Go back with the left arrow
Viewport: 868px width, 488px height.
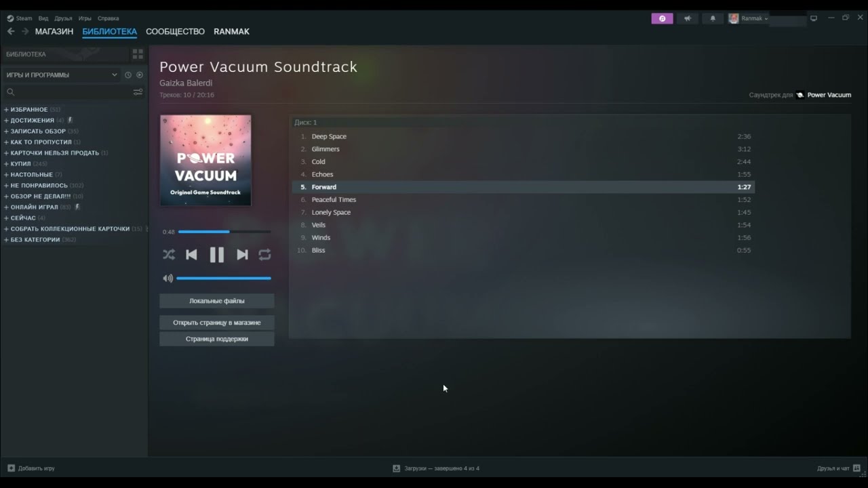click(11, 31)
